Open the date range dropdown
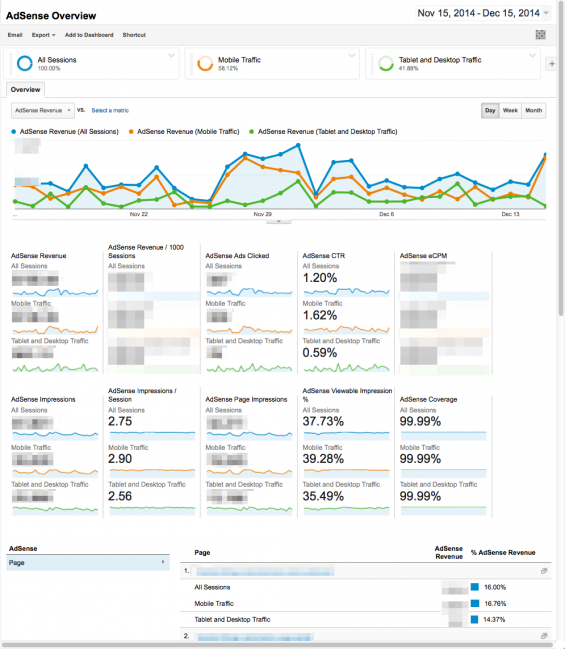 pos(483,13)
